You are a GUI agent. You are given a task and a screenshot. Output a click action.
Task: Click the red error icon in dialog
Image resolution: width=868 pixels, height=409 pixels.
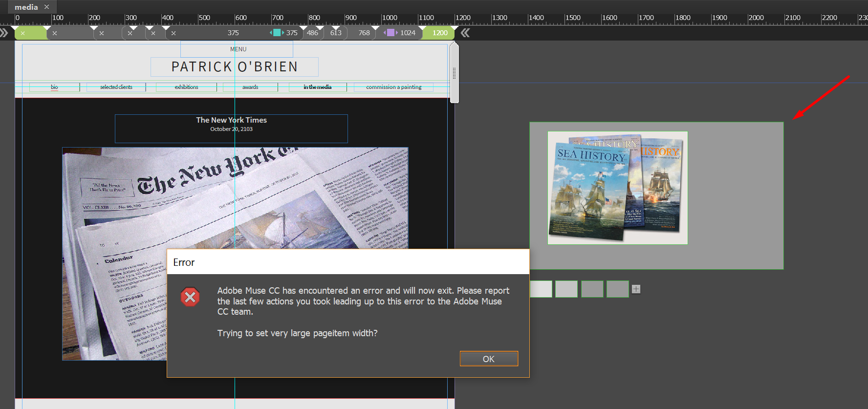190,297
